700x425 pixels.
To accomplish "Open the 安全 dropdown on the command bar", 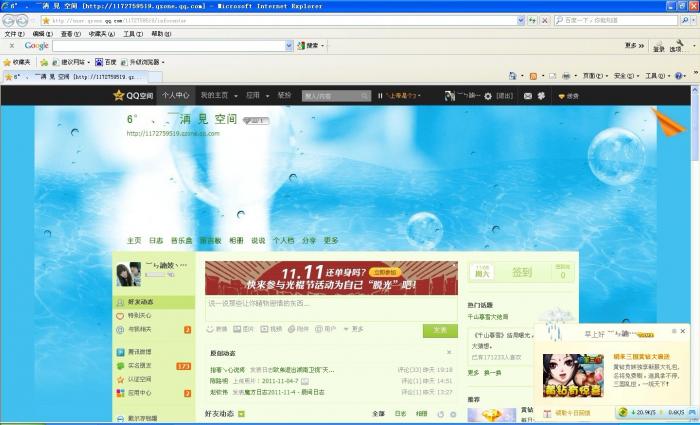I will (x=626, y=76).
